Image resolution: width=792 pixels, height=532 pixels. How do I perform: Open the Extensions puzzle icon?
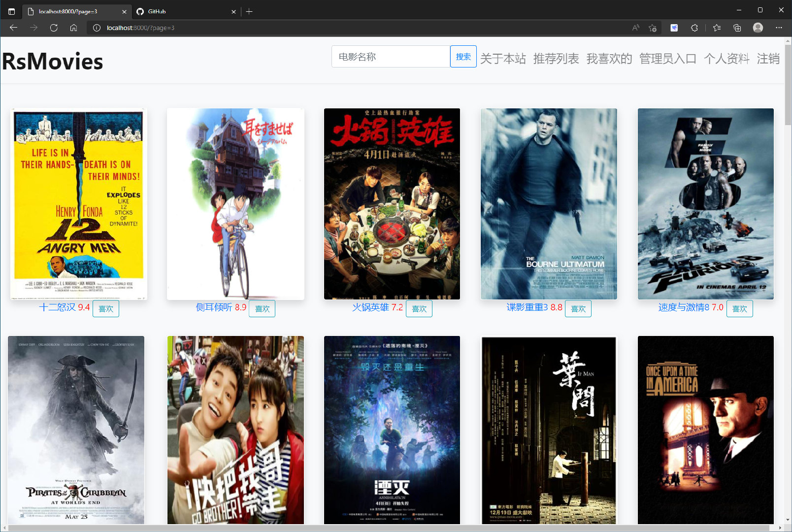coord(694,28)
